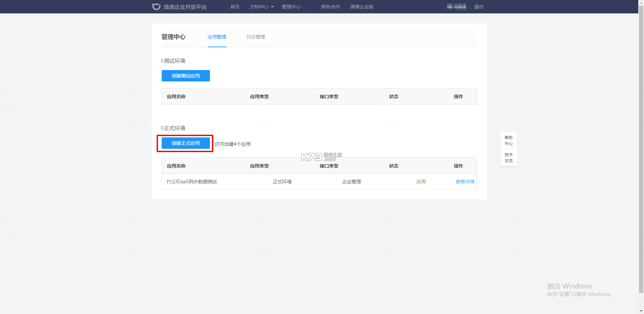This screenshot has height=314, width=644.
Task: Click the blurred account name in header
Action: tap(457, 7)
